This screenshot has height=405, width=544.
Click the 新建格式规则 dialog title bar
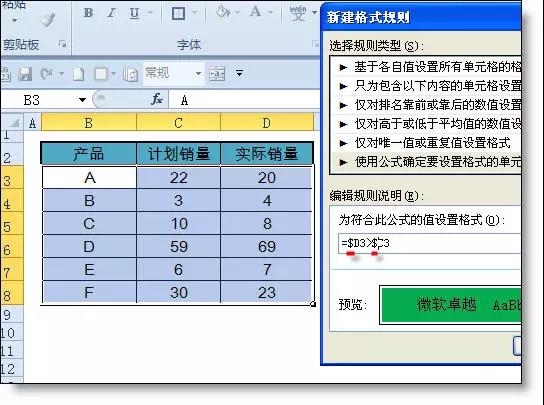click(421, 17)
